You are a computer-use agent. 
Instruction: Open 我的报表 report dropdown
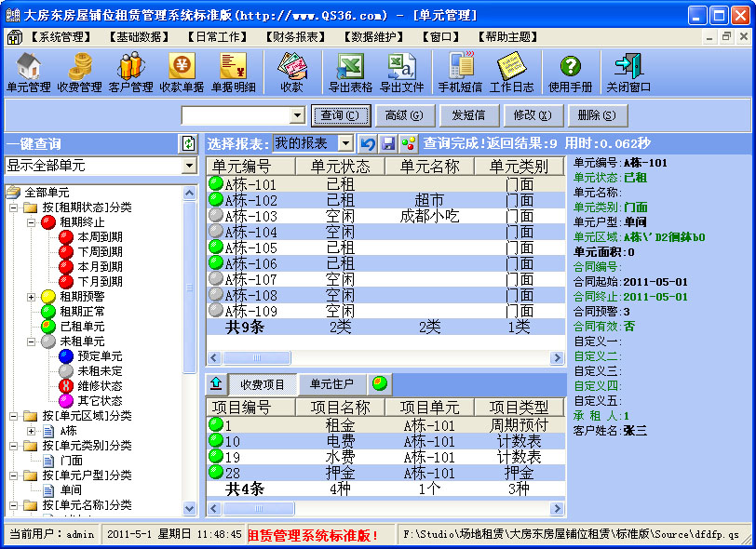click(x=345, y=143)
